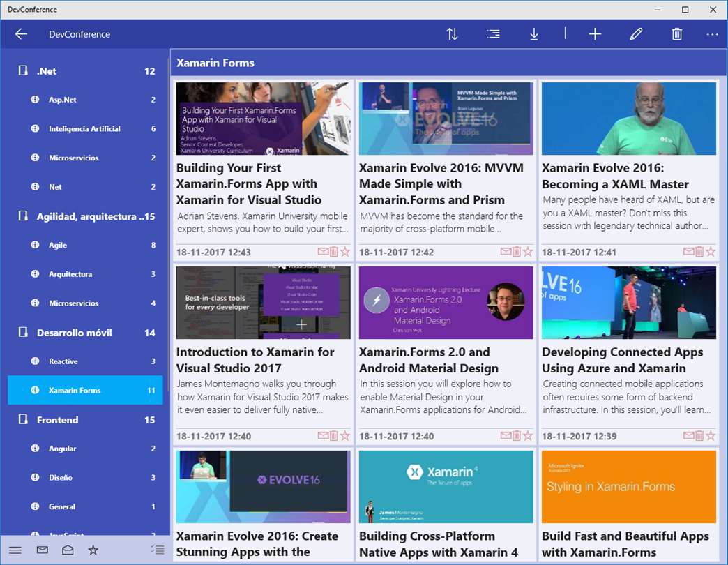Open 'Building Cross-Platform Native Apps with Xamarin 4' title

point(439,544)
